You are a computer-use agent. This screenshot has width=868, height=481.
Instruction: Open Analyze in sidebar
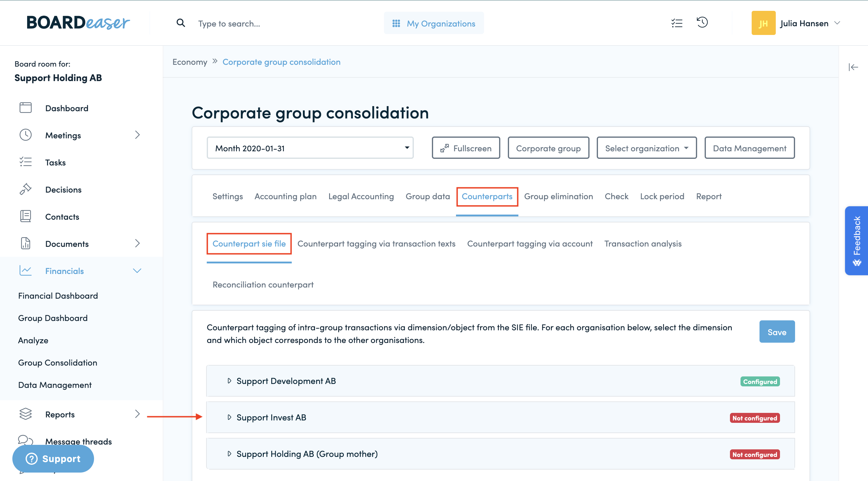[33, 340]
